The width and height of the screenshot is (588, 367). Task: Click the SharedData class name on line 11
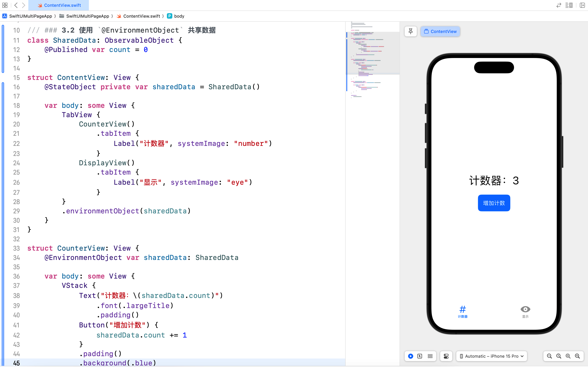[x=75, y=40]
